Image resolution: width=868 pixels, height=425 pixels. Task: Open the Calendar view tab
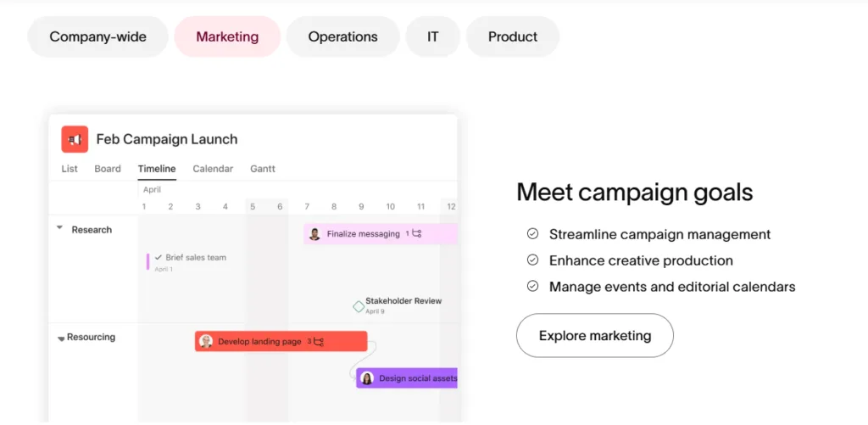coord(213,169)
